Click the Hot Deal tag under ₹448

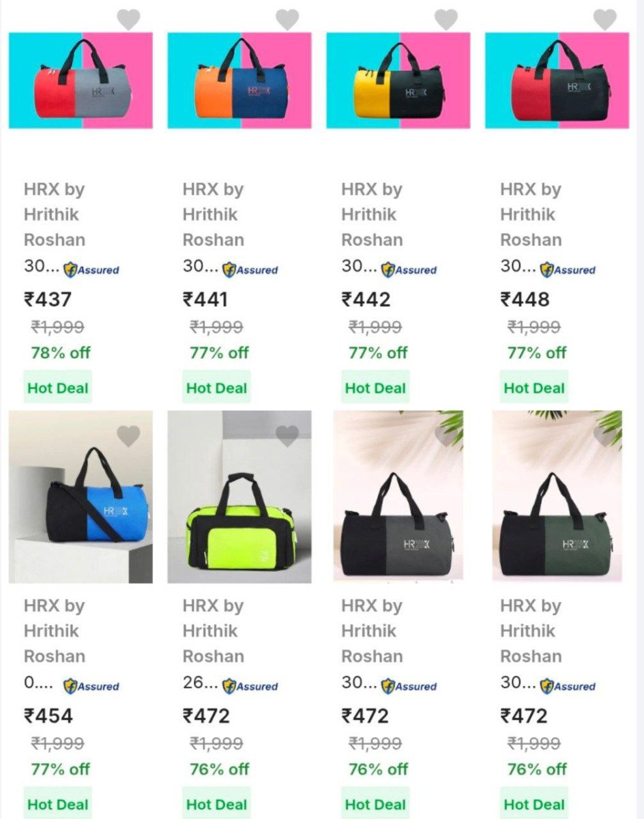coord(534,388)
